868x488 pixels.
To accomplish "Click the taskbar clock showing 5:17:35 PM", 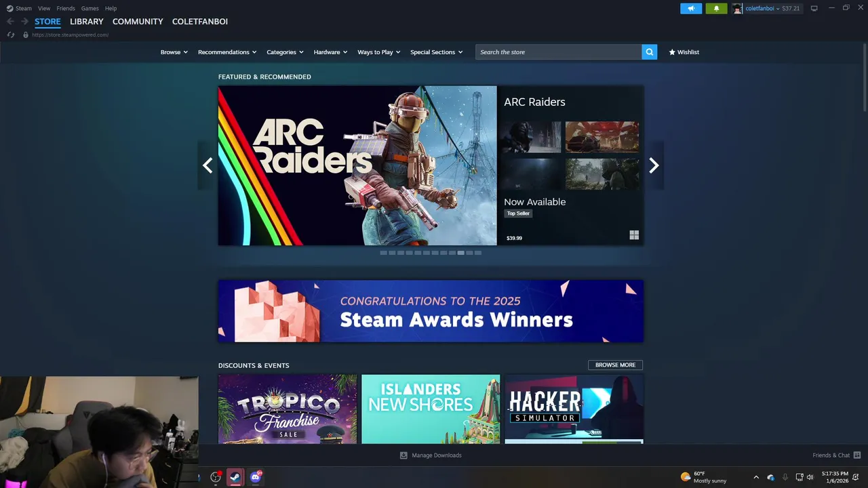I will 835,477.
